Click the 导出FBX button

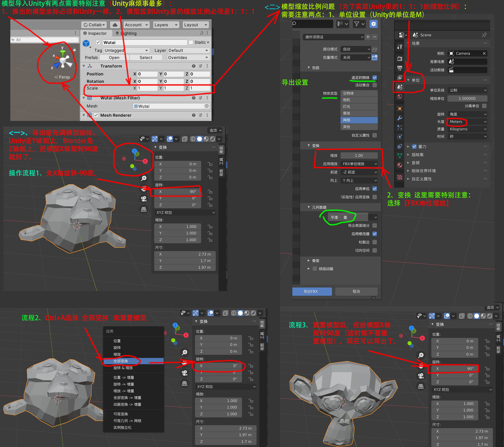[312, 291]
